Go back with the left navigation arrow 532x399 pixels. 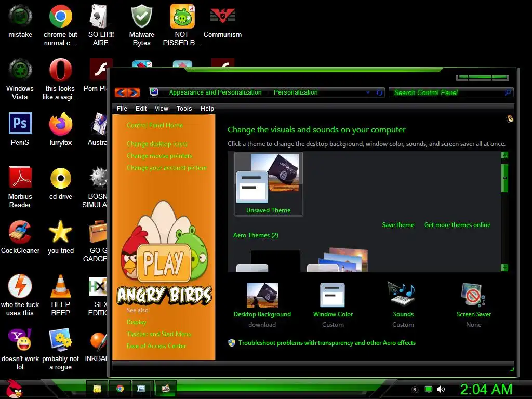pyautogui.click(x=121, y=92)
